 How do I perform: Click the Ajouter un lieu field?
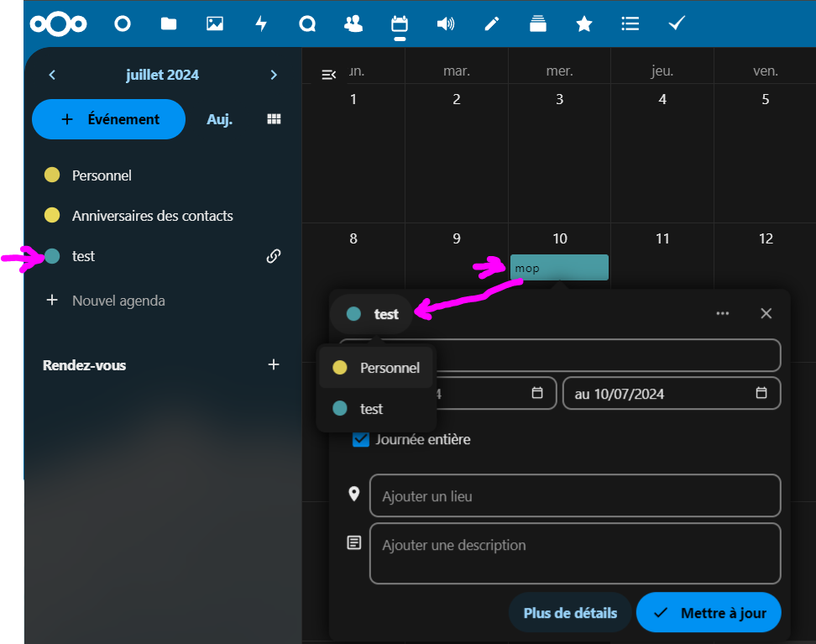point(574,496)
